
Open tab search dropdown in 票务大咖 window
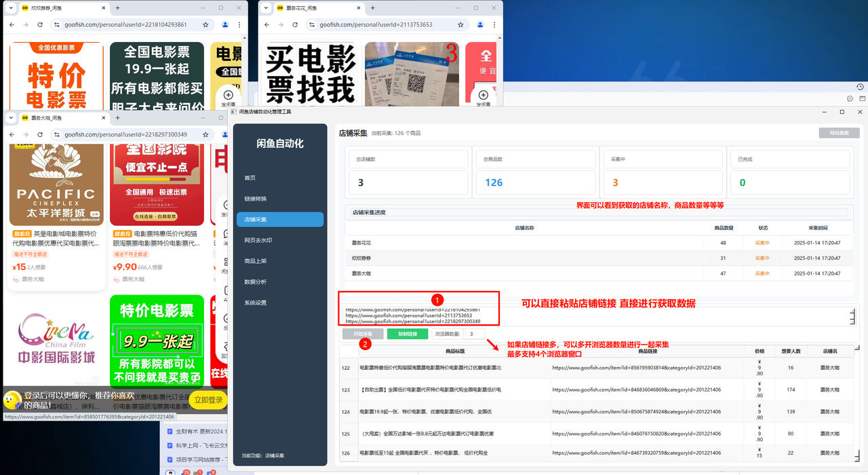[x=11, y=118]
